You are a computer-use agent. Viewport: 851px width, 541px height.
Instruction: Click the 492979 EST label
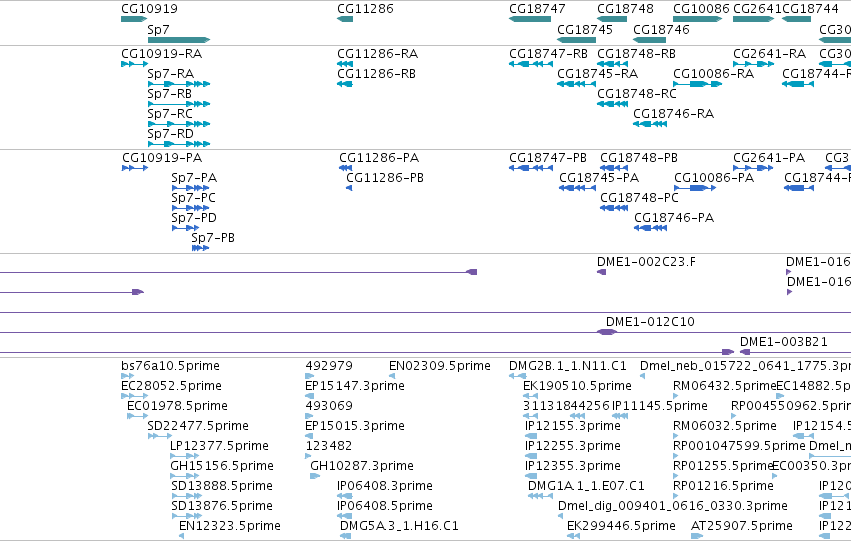[329, 366]
